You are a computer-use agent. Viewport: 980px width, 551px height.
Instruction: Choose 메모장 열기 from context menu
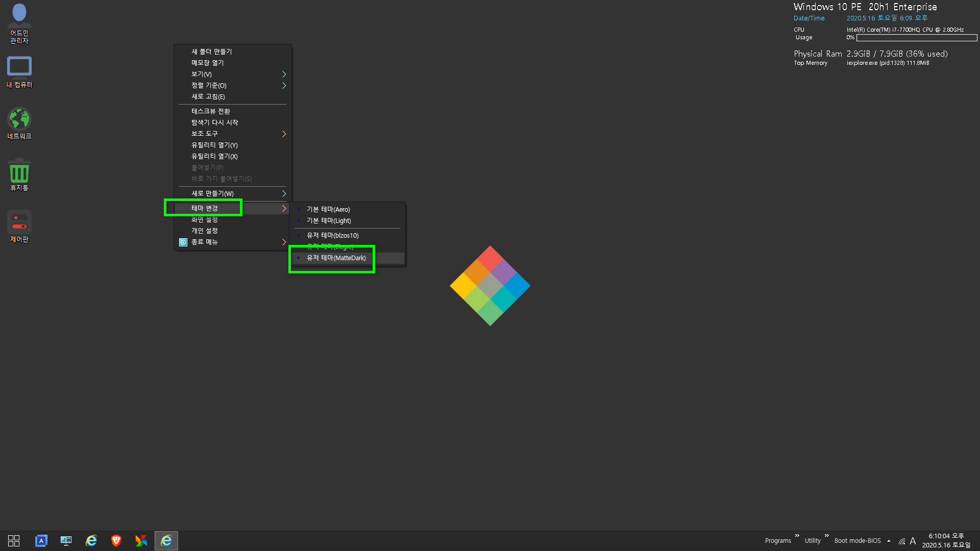coord(233,63)
